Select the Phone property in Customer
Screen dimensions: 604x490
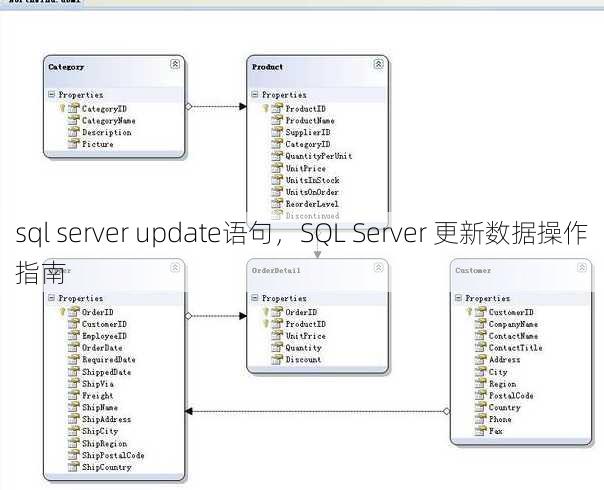tap(500, 419)
